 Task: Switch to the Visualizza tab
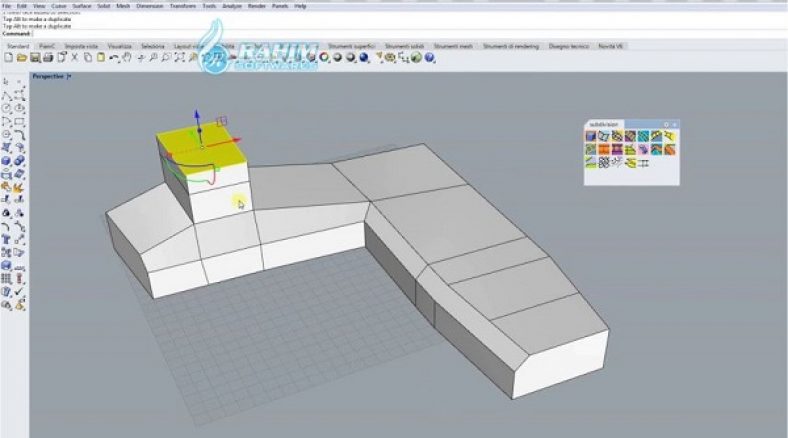[120, 46]
